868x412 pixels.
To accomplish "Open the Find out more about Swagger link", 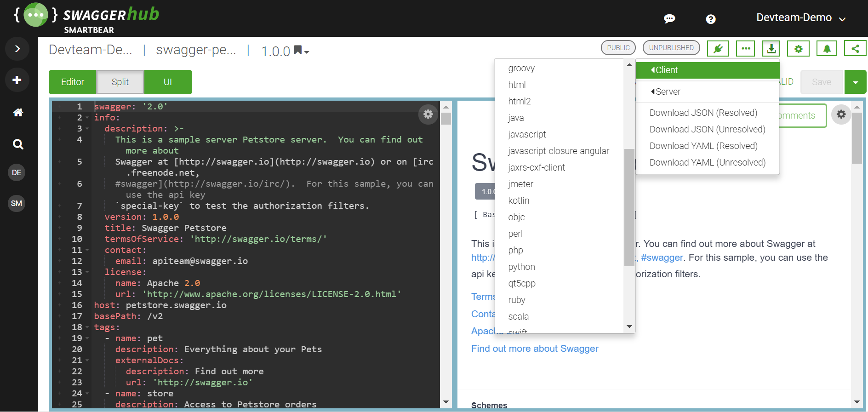I will tap(534, 349).
